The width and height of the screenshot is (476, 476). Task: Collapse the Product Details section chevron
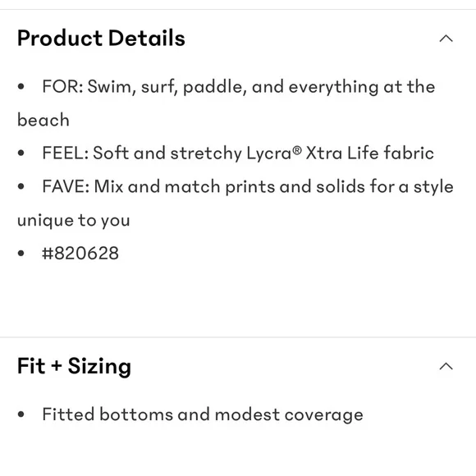[x=446, y=39]
